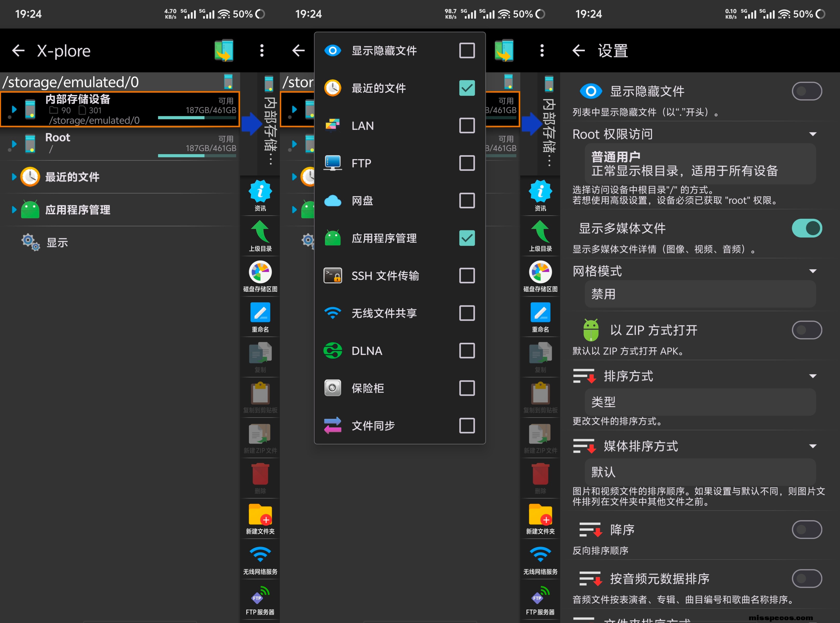The height and width of the screenshot is (623, 840).
Task: Uncheck 最近的文件 checkbox in popup menu
Action: (467, 88)
